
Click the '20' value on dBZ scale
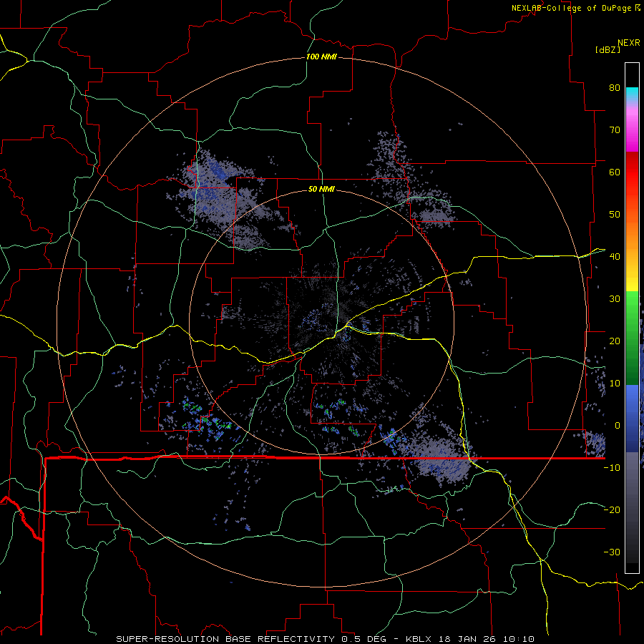tap(615, 341)
